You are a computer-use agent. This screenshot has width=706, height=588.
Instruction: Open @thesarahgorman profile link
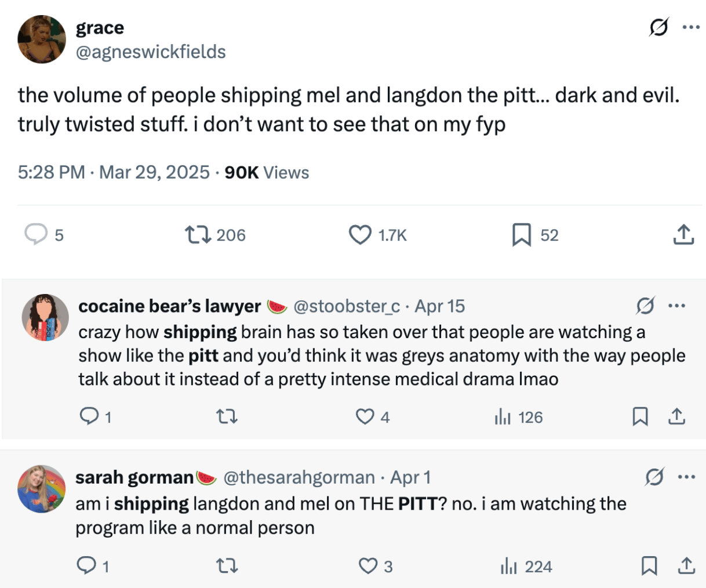pyautogui.click(x=299, y=477)
